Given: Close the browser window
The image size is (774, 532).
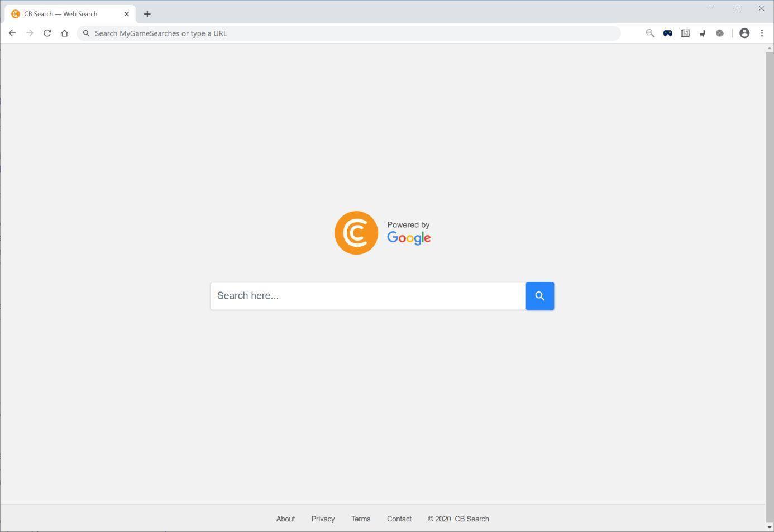Looking at the screenshot, I should 761,8.
